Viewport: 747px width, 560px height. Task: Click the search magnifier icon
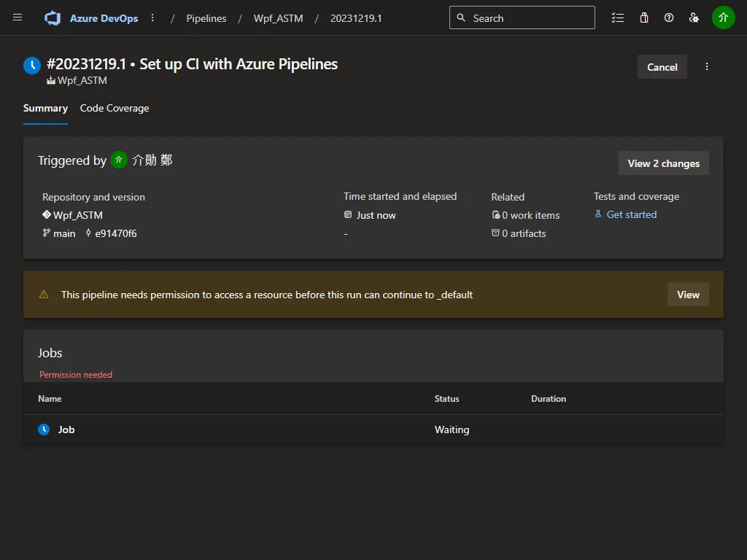(x=461, y=17)
